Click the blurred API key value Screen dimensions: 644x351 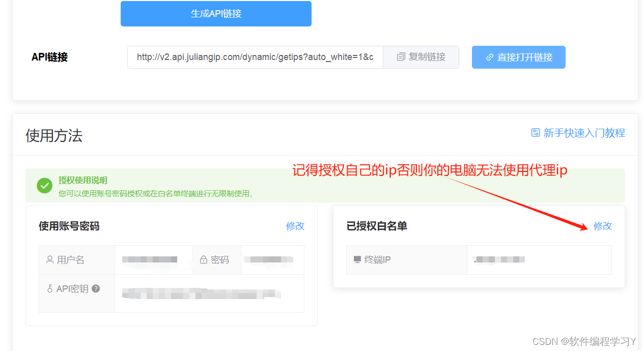(x=202, y=293)
